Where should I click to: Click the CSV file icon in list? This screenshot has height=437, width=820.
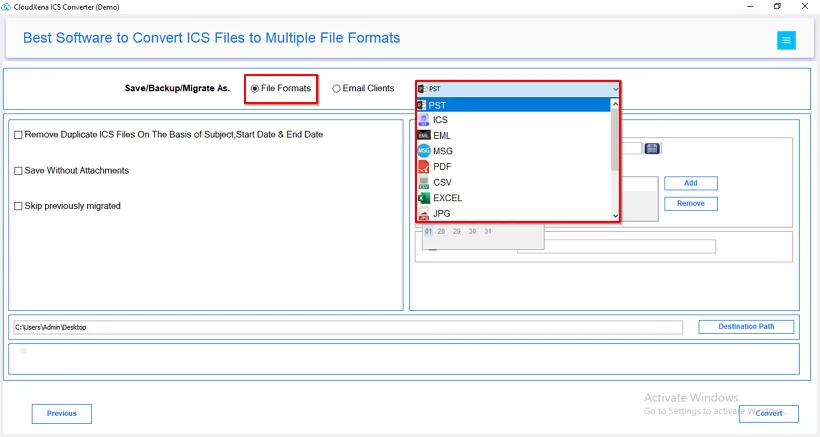[x=424, y=182]
